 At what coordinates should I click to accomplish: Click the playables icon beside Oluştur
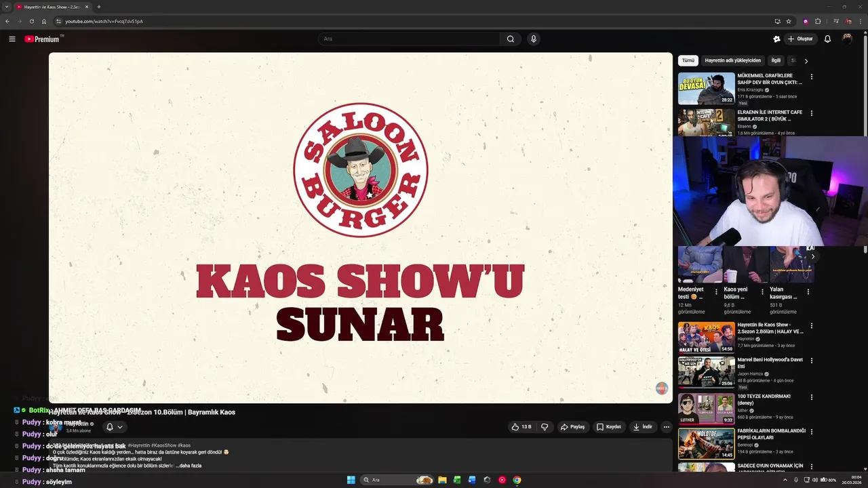pos(776,39)
